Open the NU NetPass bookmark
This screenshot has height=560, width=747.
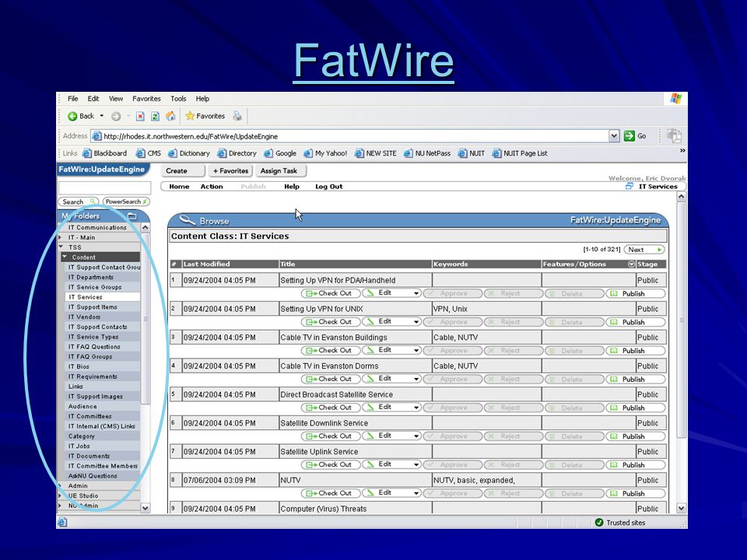coord(427,153)
